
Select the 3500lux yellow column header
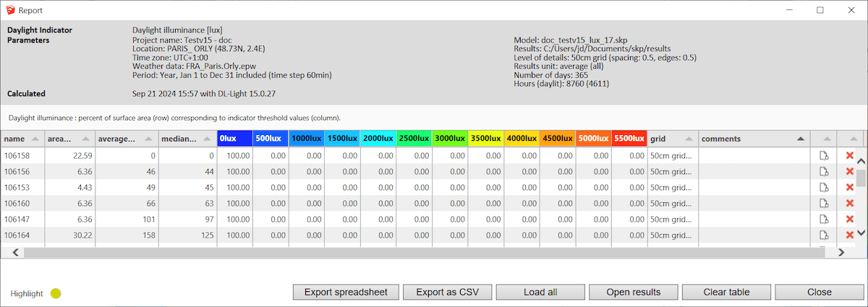pyautogui.click(x=485, y=138)
